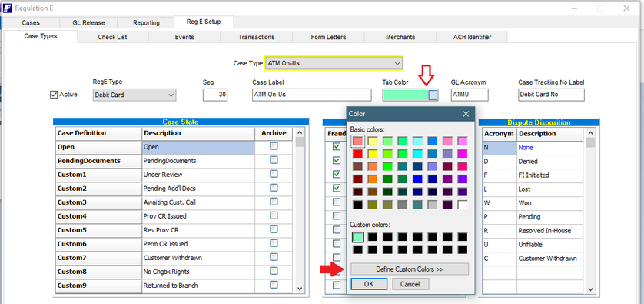Pick the pure red basic color
644x304 pixels.
tap(357, 154)
